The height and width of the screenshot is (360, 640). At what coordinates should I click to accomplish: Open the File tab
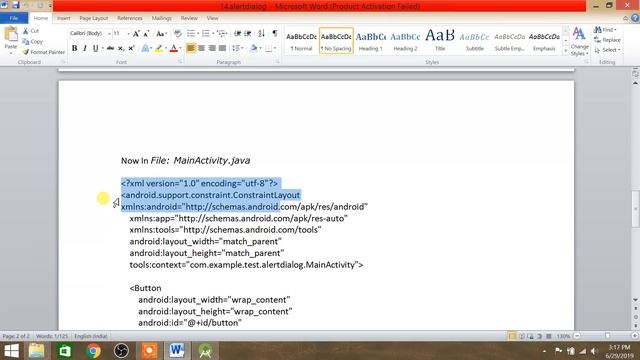pyautogui.click(x=14, y=18)
